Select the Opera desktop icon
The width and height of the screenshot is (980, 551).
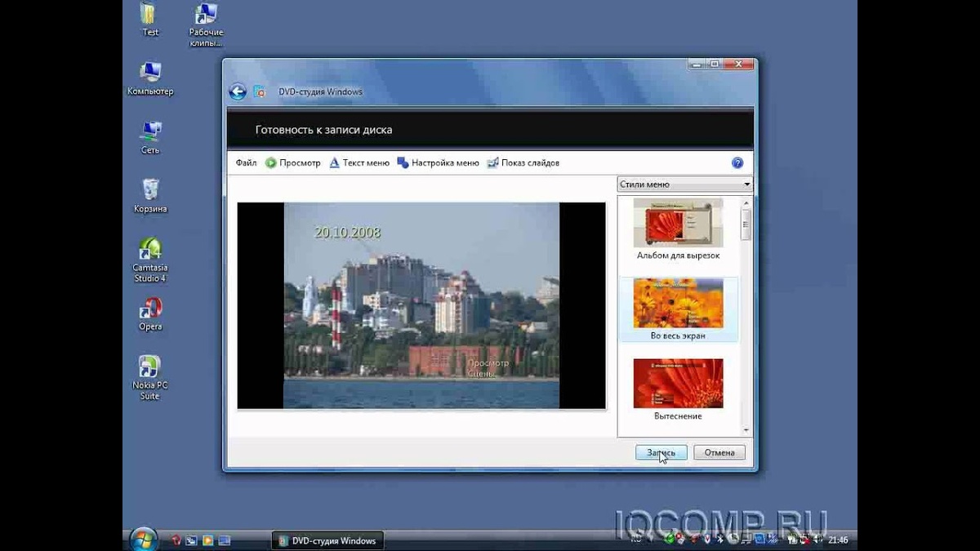tap(150, 314)
